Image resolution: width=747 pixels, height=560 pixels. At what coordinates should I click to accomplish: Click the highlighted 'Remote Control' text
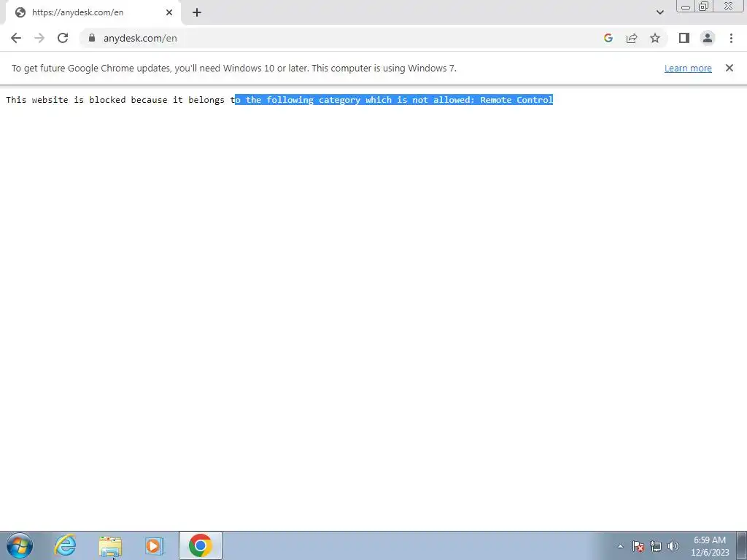[516, 99]
